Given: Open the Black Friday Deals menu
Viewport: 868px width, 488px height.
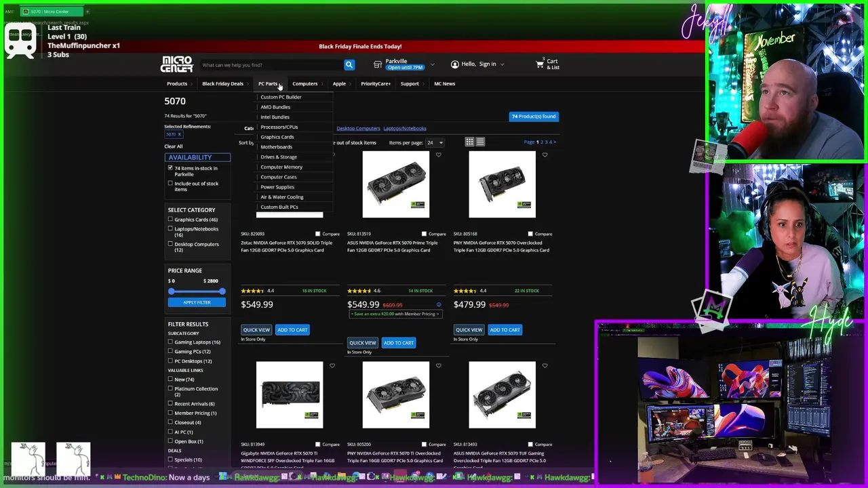Looking at the screenshot, I should tap(222, 83).
